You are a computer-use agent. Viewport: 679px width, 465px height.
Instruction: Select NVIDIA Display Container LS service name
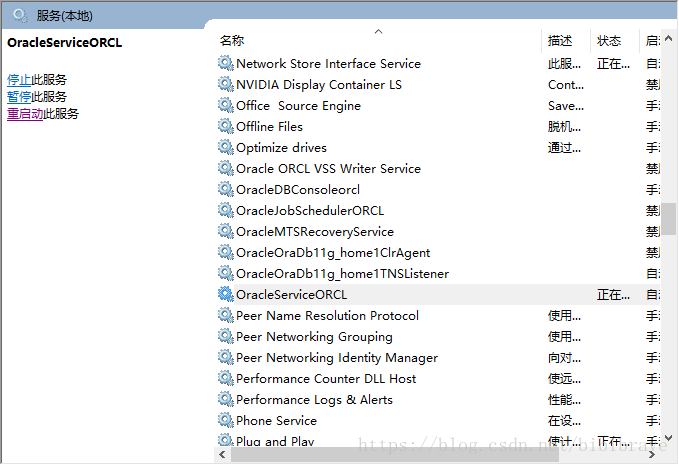click(x=319, y=85)
